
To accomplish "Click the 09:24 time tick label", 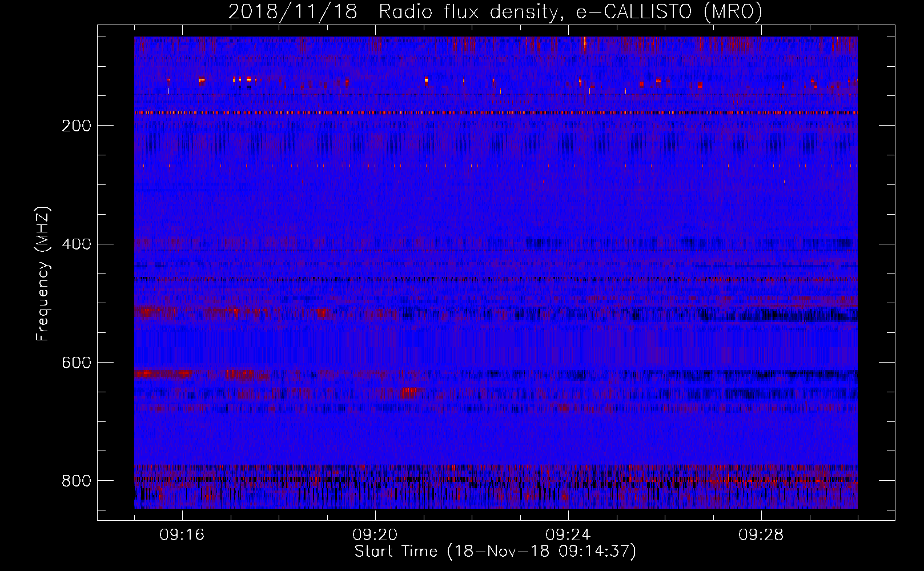I will 568,535.
